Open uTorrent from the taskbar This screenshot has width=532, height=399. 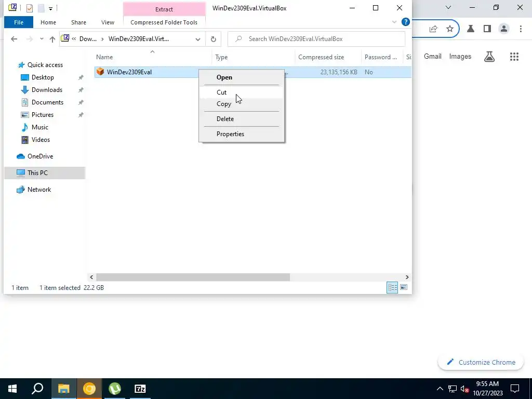coord(115,389)
